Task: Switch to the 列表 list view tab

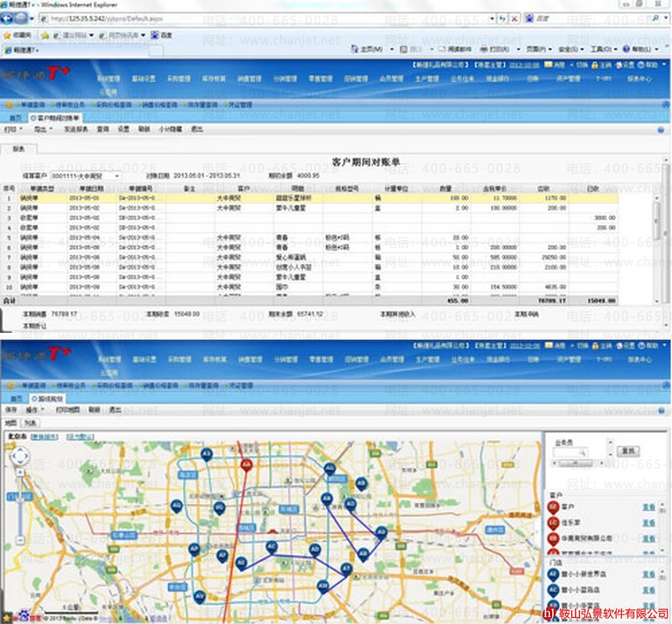Action: click(x=31, y=423)
